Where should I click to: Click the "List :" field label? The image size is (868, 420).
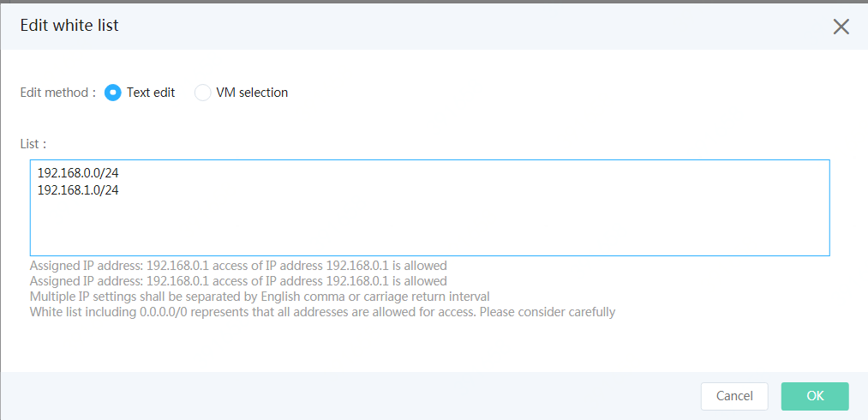click(x=33, y=144)
